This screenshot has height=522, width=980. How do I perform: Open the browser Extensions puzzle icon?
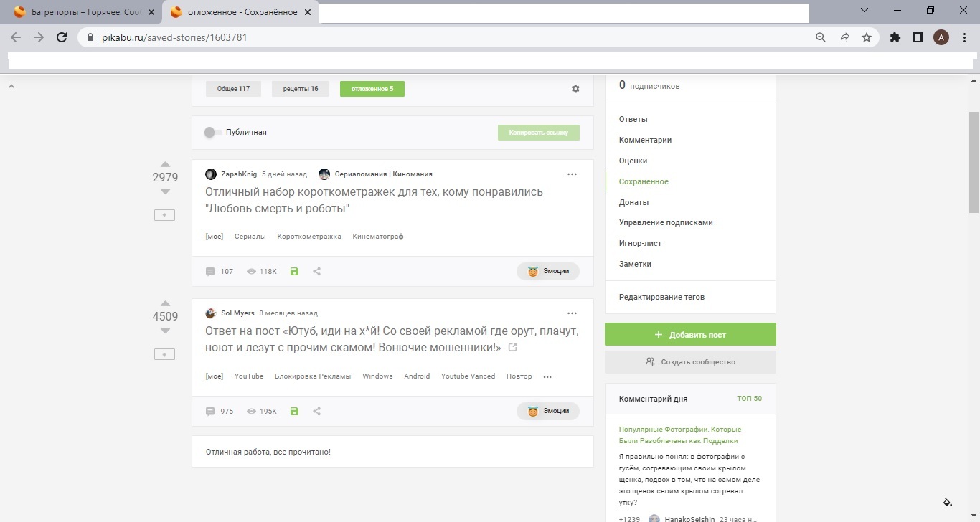[x=895, y=37]
